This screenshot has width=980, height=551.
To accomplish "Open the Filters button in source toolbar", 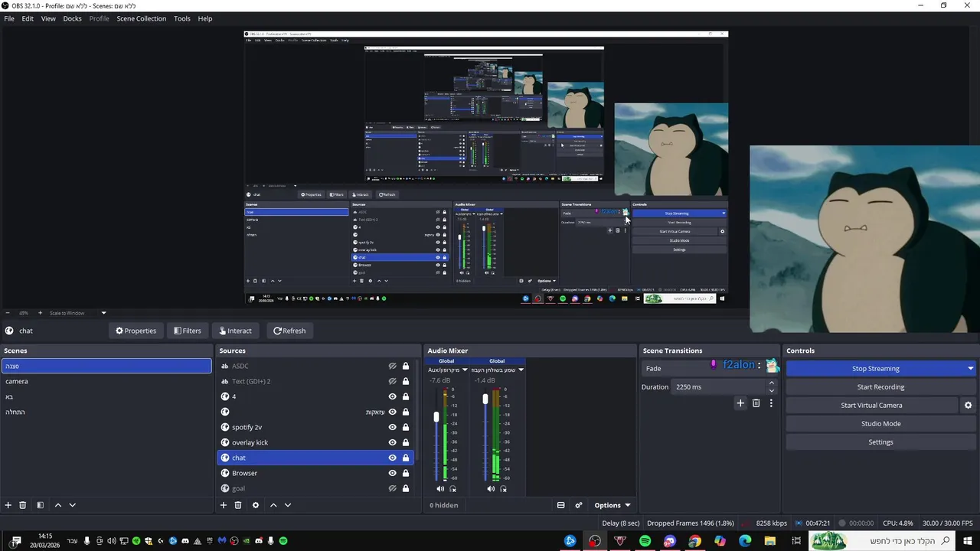I will click(187, 331).
